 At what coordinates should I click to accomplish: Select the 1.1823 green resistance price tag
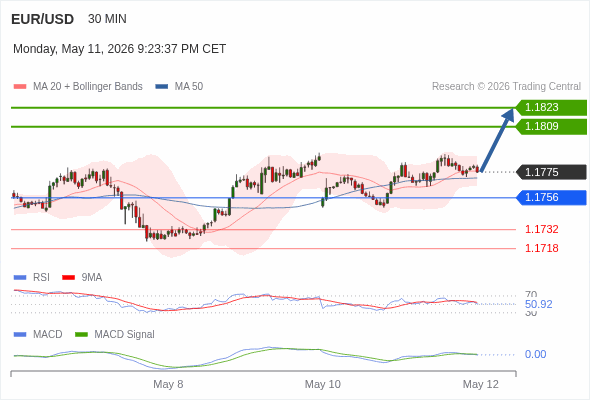551,108
